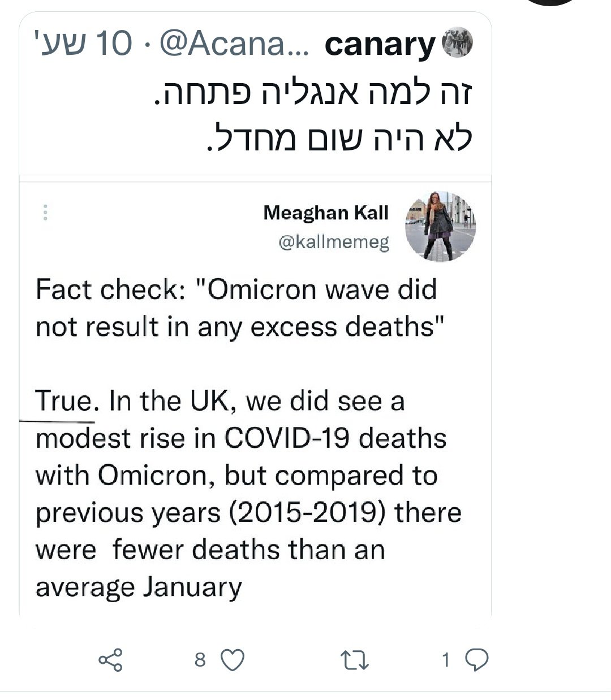The width and height of the screenshot is (611, 700).
Task: Click the Meaghan Kall name
Action: (326, 213)
